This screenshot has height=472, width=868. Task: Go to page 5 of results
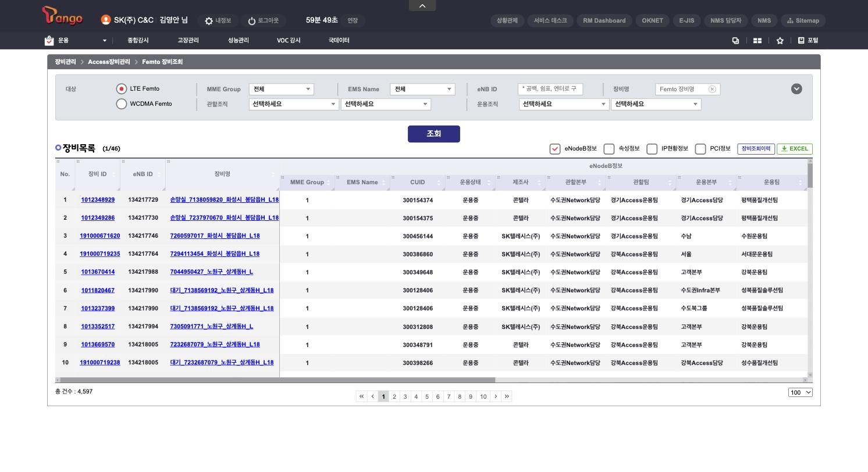[426, 396]
